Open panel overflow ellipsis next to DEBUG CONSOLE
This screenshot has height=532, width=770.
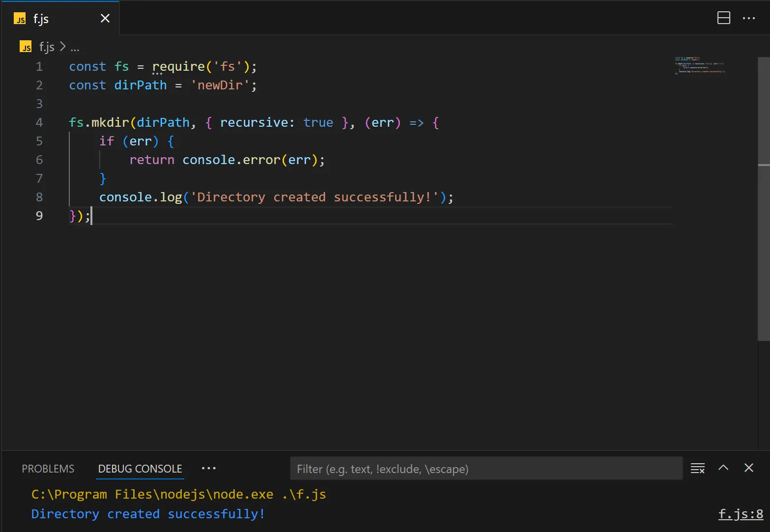click(209, 468)
